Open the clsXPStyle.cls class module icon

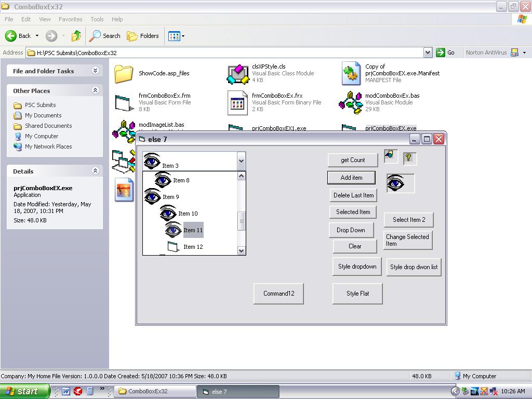[238, 74]
